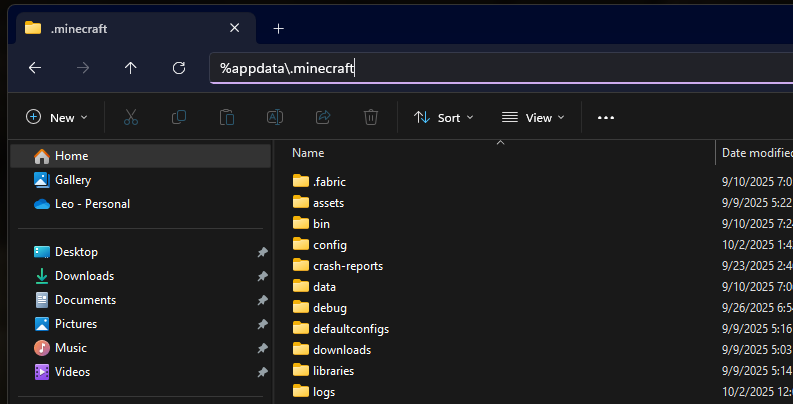Go up one directory level

131,68
